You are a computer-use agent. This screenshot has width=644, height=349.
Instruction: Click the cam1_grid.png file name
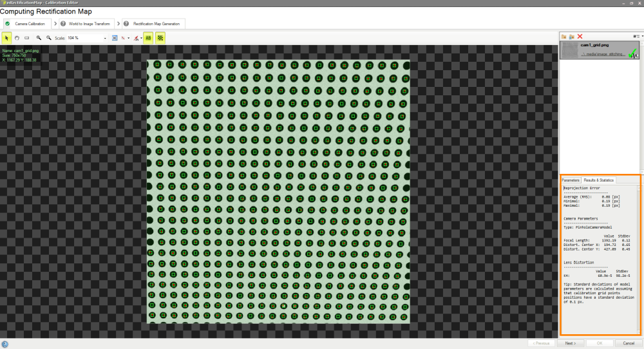(594, 45)
